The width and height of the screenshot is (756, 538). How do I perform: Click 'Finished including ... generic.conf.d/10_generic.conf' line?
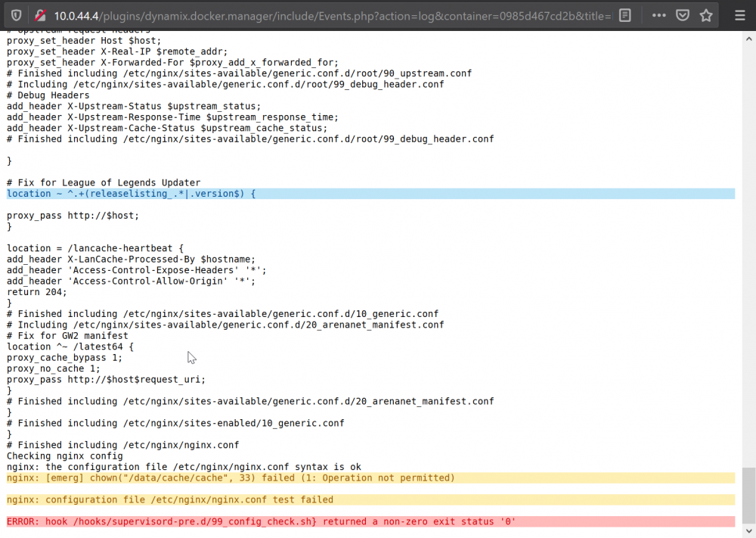223,313
